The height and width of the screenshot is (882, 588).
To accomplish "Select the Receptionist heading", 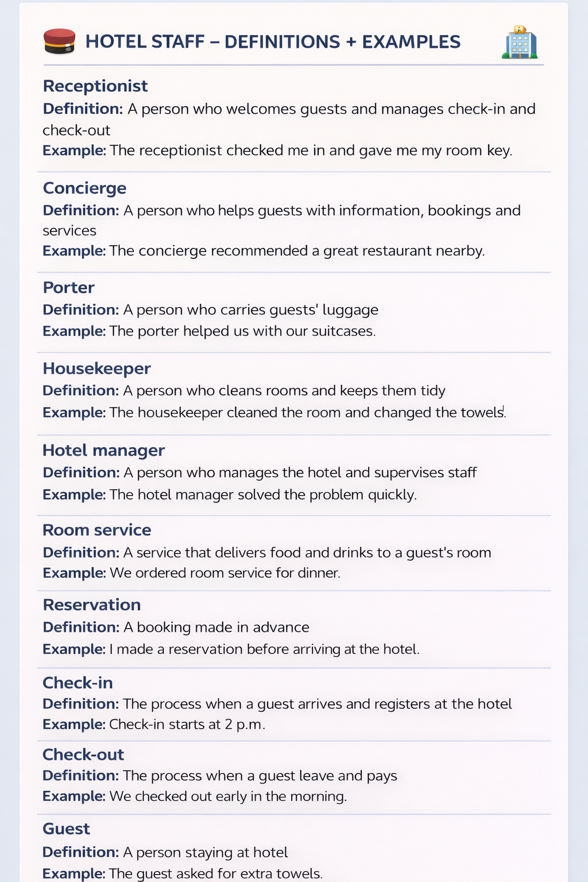I will tap(95, 86).
